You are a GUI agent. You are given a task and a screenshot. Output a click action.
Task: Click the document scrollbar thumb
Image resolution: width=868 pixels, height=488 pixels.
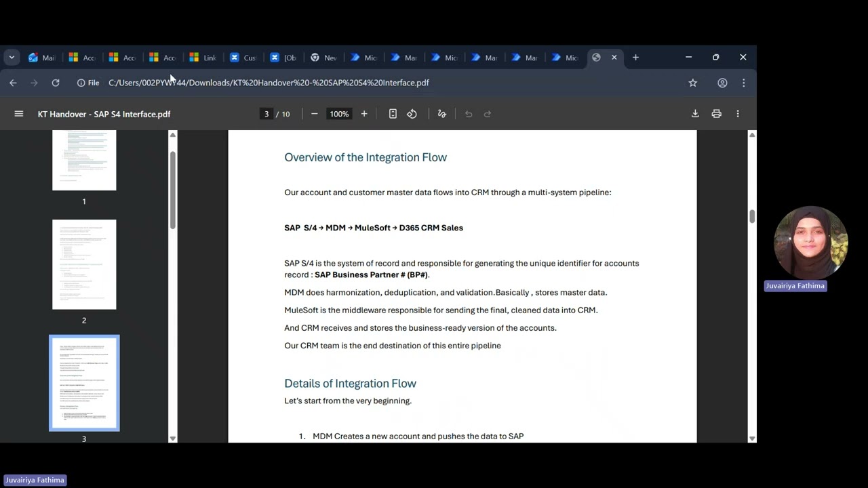click(x=752, y=216)
